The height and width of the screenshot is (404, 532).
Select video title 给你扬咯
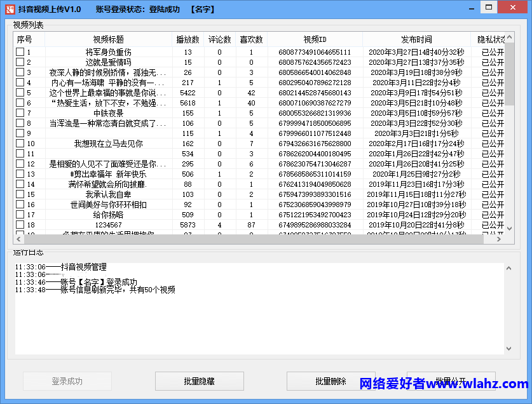(x=109, y=215)
